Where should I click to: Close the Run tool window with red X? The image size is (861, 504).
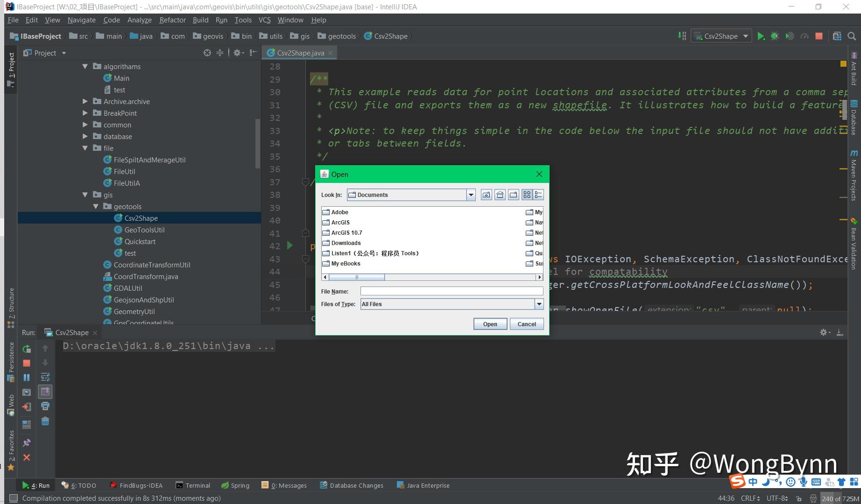27,458
